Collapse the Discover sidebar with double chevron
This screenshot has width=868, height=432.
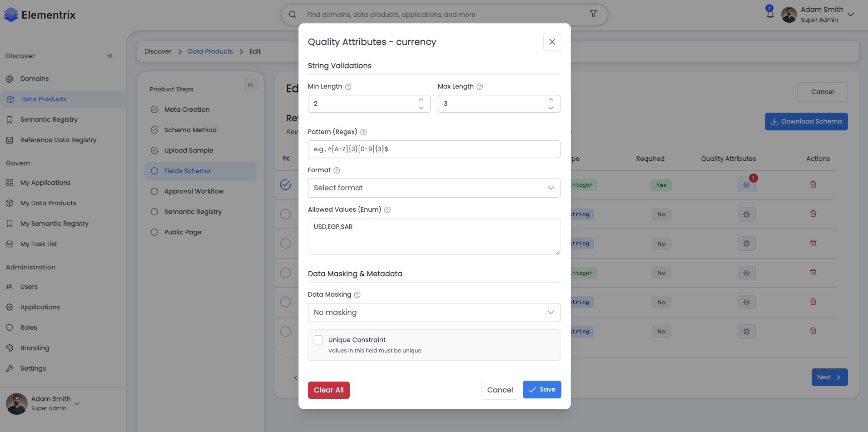point(110,56)
